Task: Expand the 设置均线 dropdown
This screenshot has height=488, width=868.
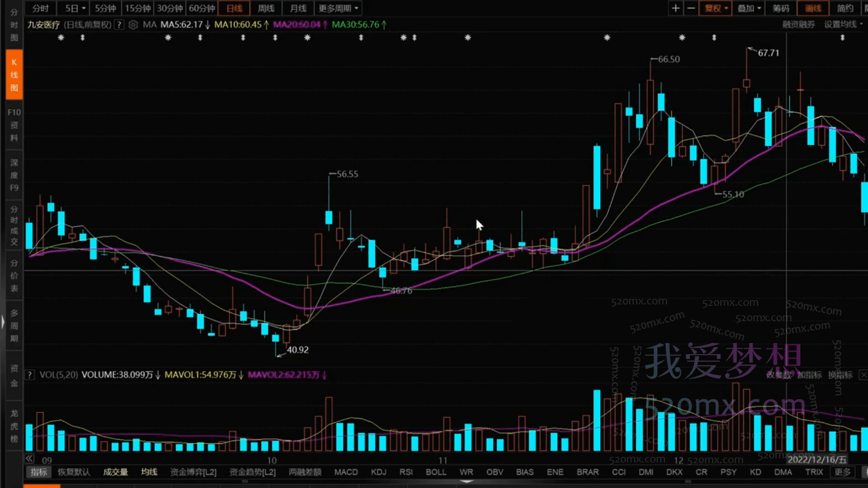Action: [x=843, y=25]
